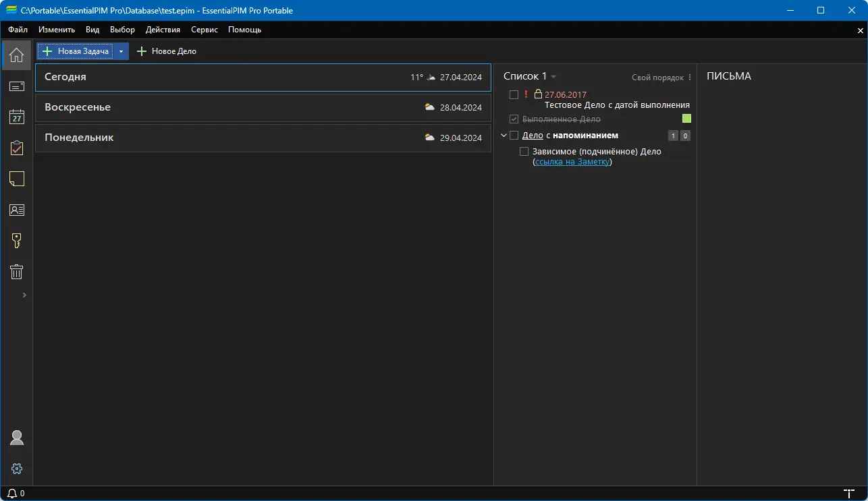This screenshot has width=868, height=501.
Task: Click the date 27.04.2024
Action: click(461, 78)
